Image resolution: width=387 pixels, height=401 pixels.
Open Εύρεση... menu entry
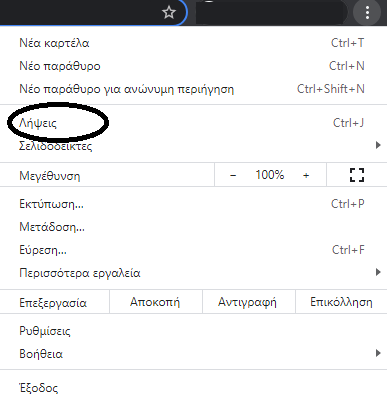pos(193,250)
